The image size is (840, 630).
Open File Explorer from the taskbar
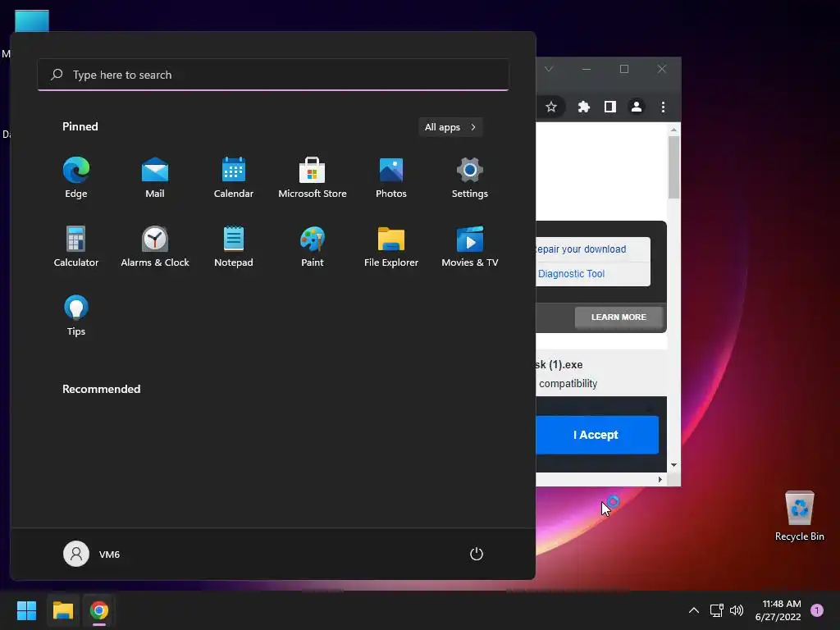coord(63,610)
